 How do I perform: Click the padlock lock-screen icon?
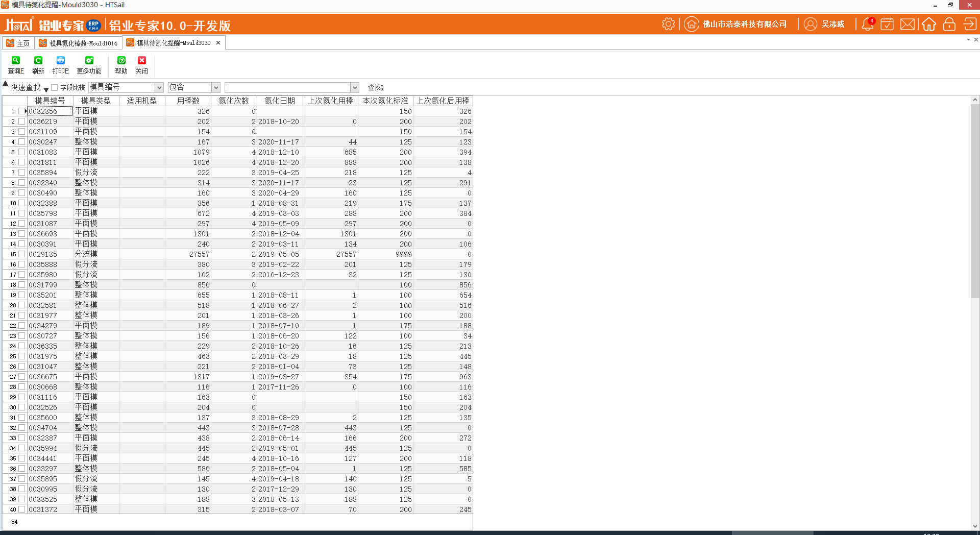click(x=949, y=24)
